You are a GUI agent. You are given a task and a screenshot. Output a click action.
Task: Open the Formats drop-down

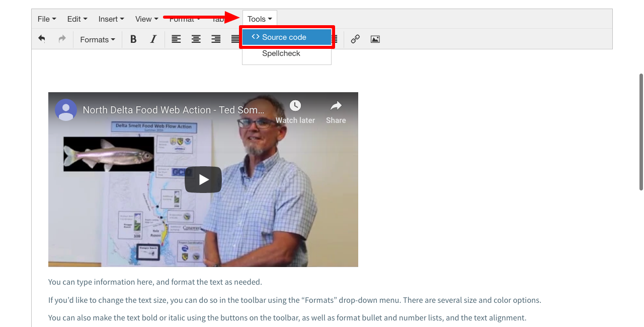click(97, 39)
